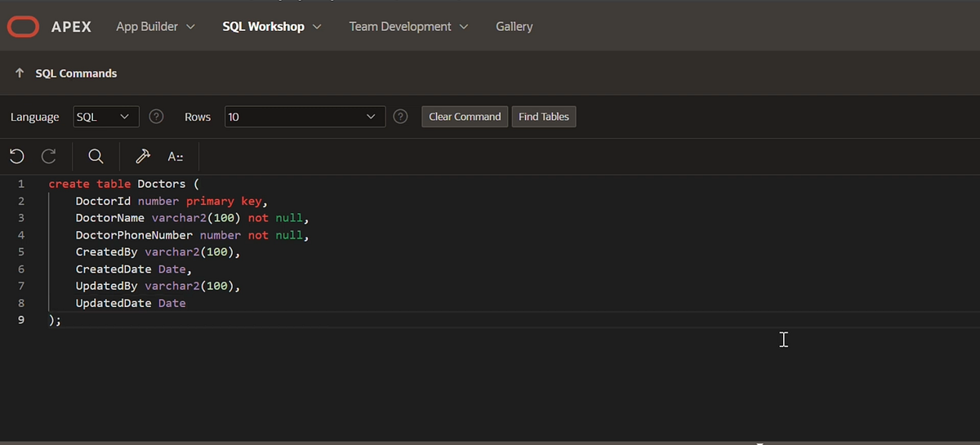980x445 pixels.
Task: Expand App Builder dropdown chevron
Action: (x=191, y=27)
